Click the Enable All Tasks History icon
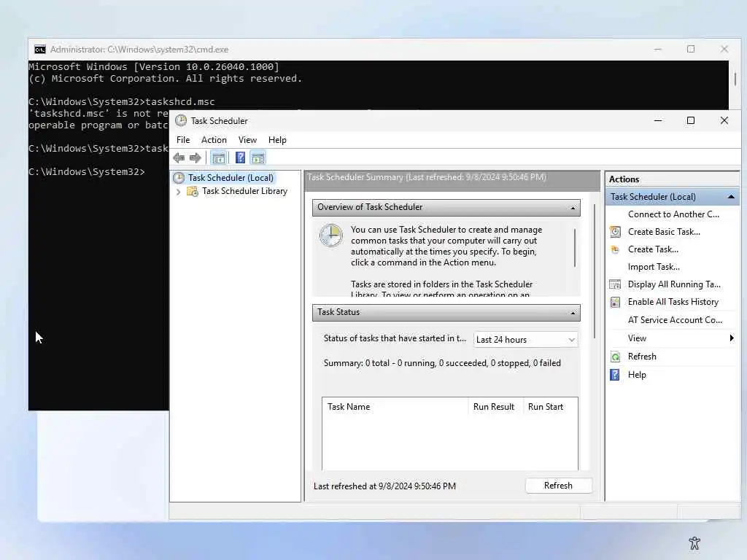This screenshot has height=560, width=747. [616, 302]
